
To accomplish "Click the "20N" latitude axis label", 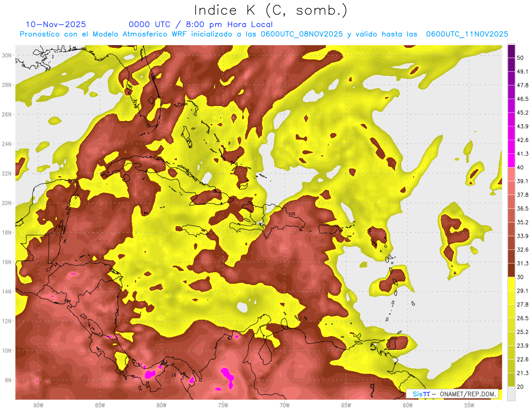I will pos(7,203).
